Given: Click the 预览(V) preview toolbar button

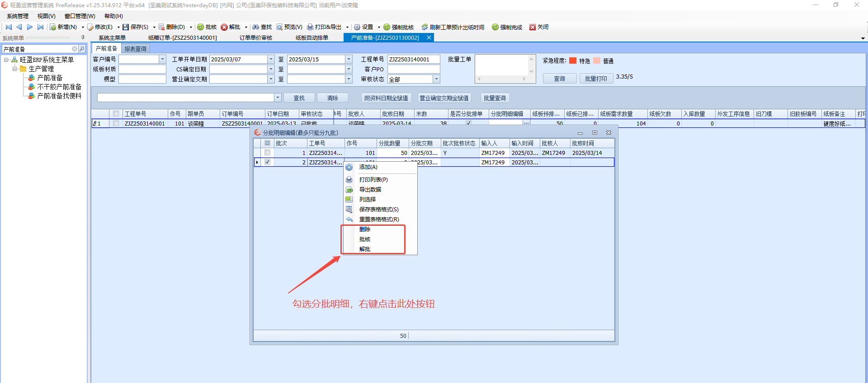Looking at the screenshot, I should pyautogui.click(x=290, y=27).
